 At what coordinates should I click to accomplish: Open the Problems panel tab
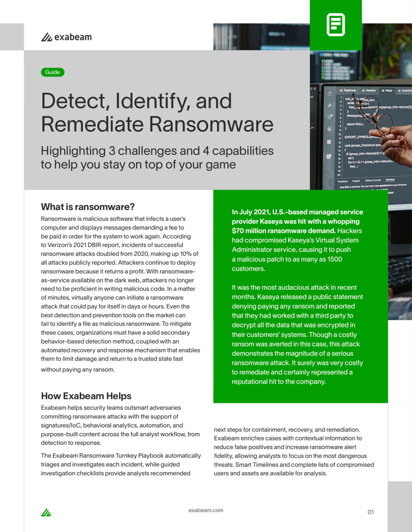click(342, 181)
